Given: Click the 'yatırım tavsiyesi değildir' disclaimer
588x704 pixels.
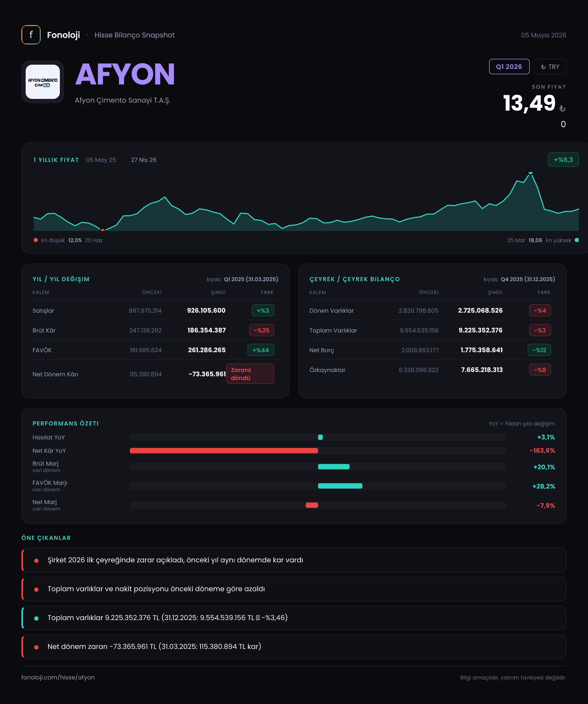Looking at the screenshot, I should click(533, 678).
